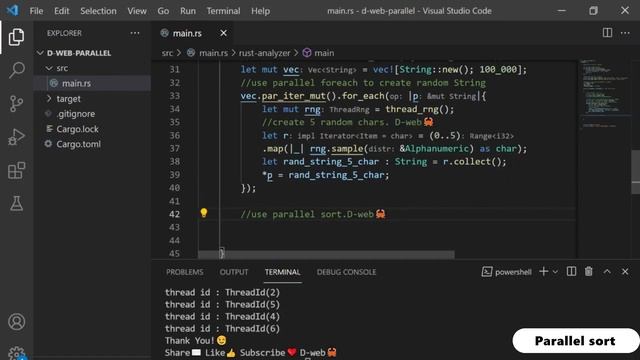Click 'thread id : ThreadId(2)' terminal line
Image resolution: width=640 pixels, height=360 pixels.
(222, 293)
